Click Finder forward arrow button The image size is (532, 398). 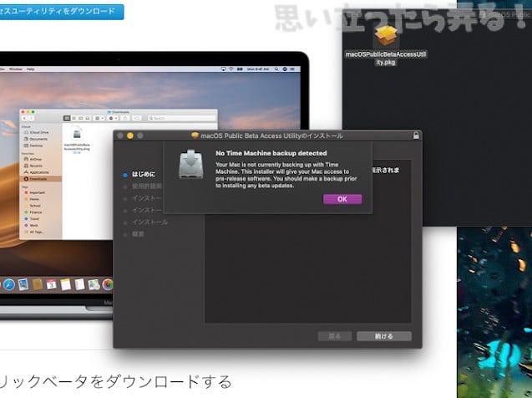click(31, 118)
